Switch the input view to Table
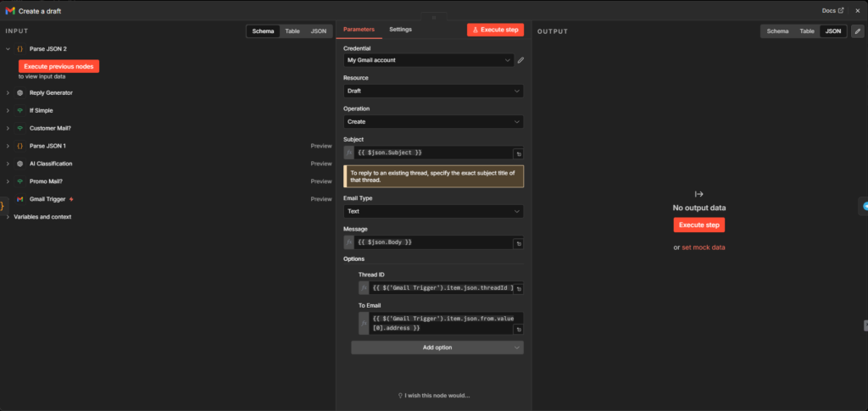The width and height of the screenshot is (868, 411). 292,31
